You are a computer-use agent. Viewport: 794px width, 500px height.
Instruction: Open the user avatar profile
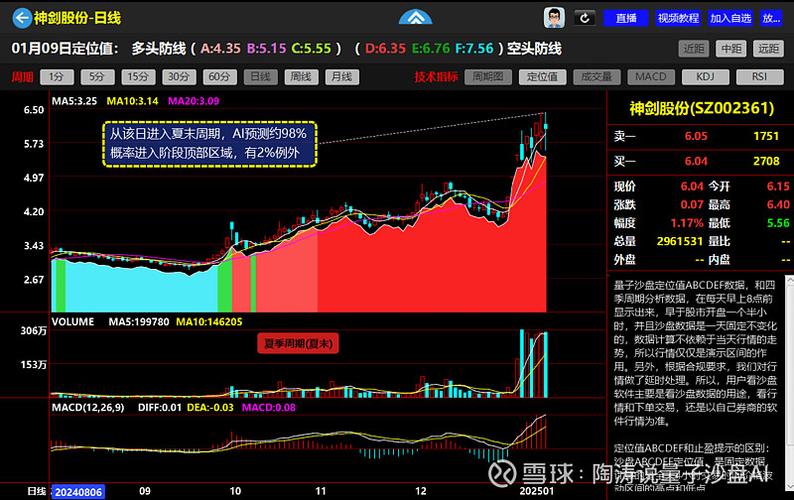pos(554,18)
